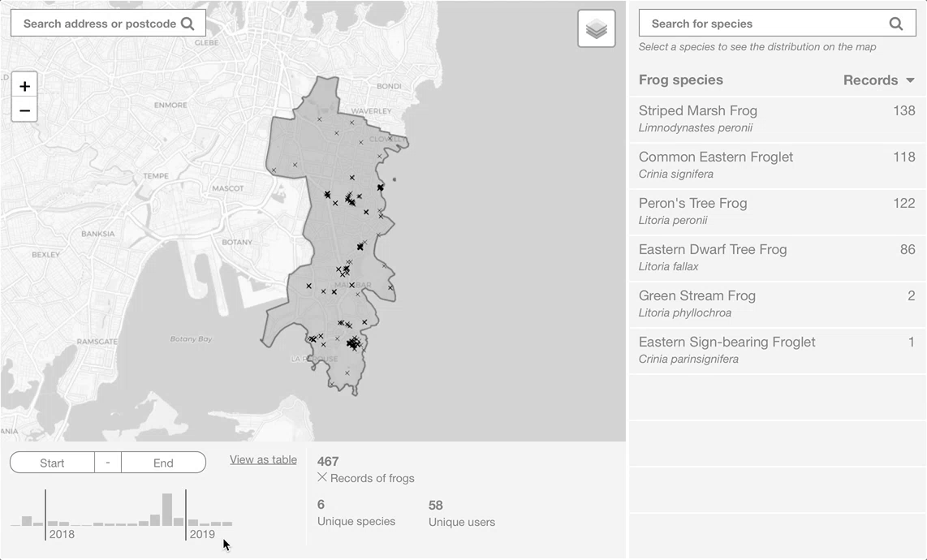Click the tallest histogram bar
The width and height of the screenshot is (927, 560).
coord(167,510)
